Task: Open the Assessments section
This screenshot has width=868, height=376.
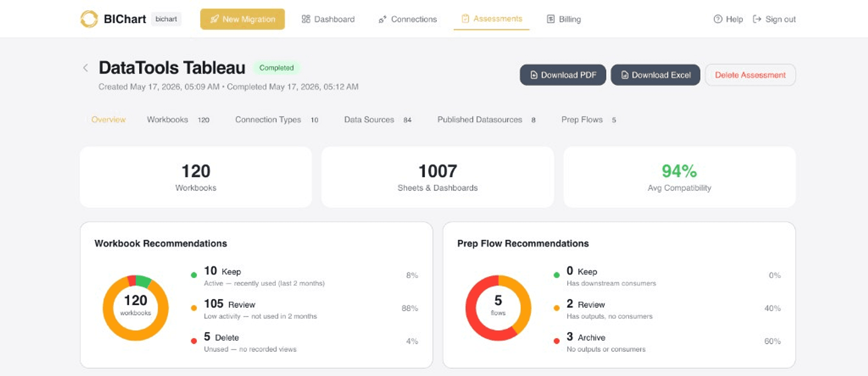Action: point(492,19)
